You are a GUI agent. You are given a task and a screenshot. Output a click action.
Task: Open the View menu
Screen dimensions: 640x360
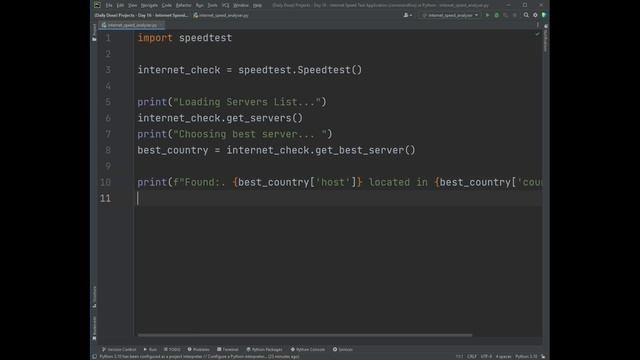[133, 5]
